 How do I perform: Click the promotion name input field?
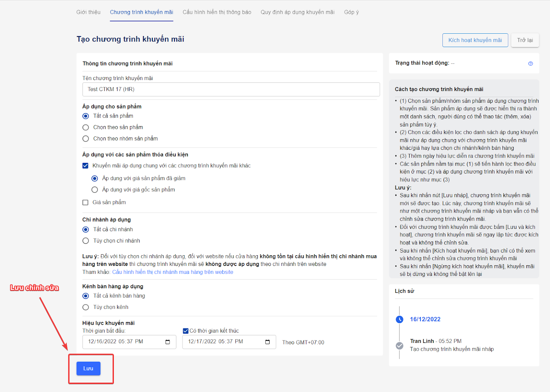[231, 89]
